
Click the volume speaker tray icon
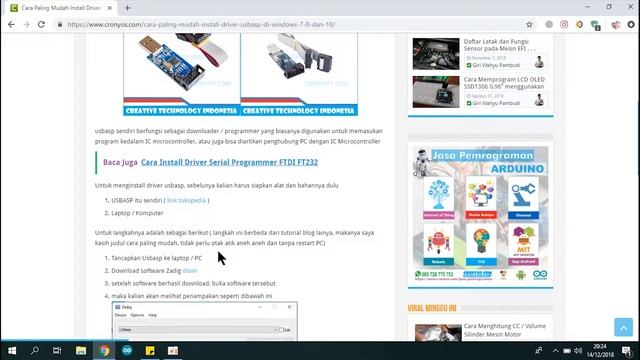pos(578,351)
